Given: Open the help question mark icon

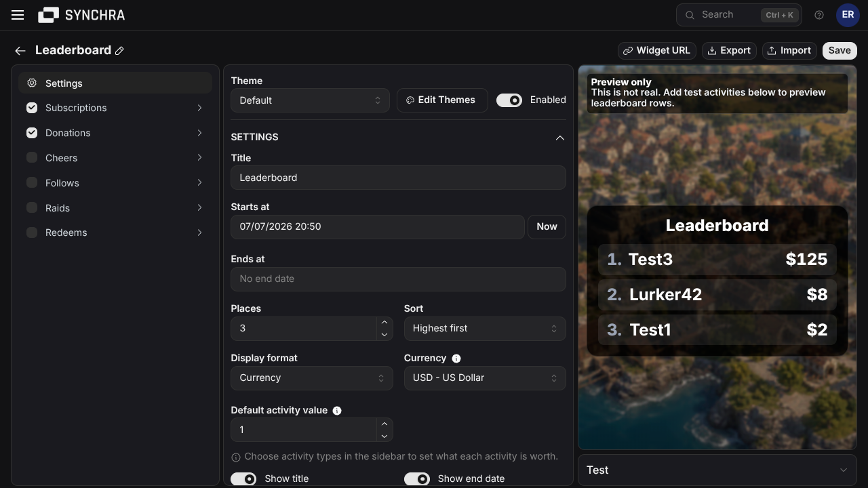Looking at the screenshot, I should coord(819,15).
